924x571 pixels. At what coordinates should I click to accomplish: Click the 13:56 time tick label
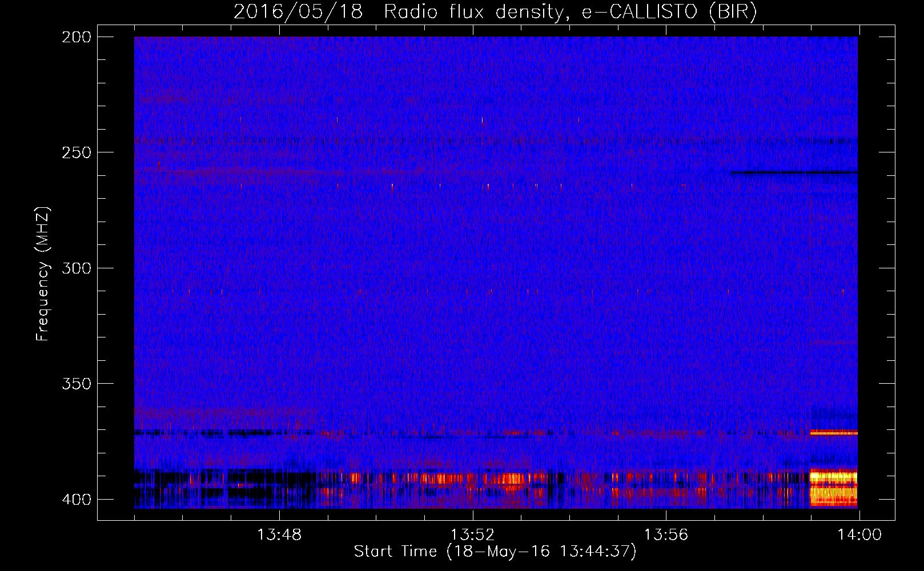pyautogui.click(x=666, y=535)
